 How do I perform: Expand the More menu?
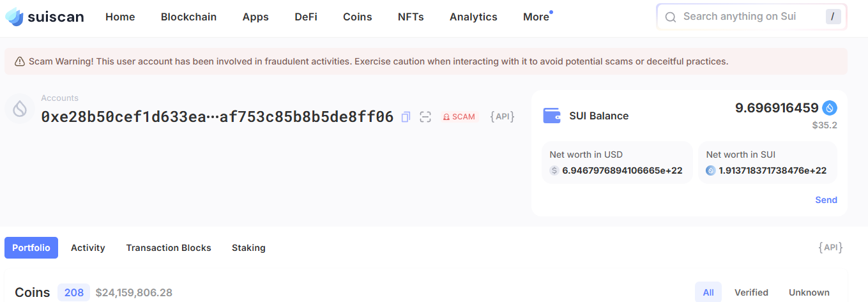538,17
